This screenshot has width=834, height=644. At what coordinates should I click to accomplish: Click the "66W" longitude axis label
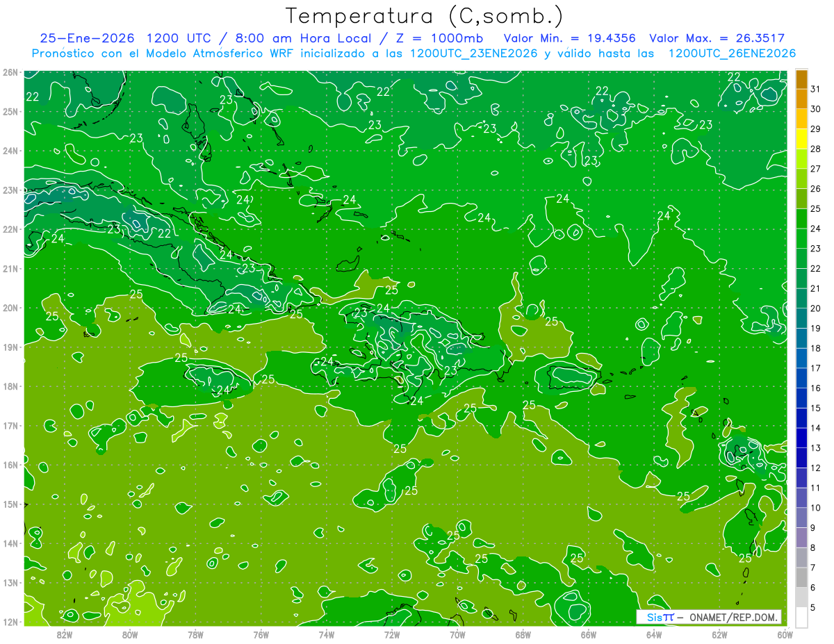[x=589, y=634]
